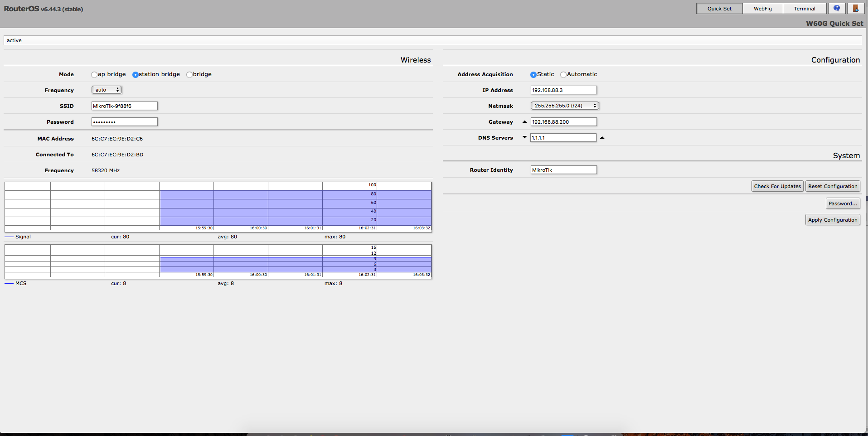Viewport: 868px width, 436px height.
Task: Focus the IP Address field
Action: 563,90
